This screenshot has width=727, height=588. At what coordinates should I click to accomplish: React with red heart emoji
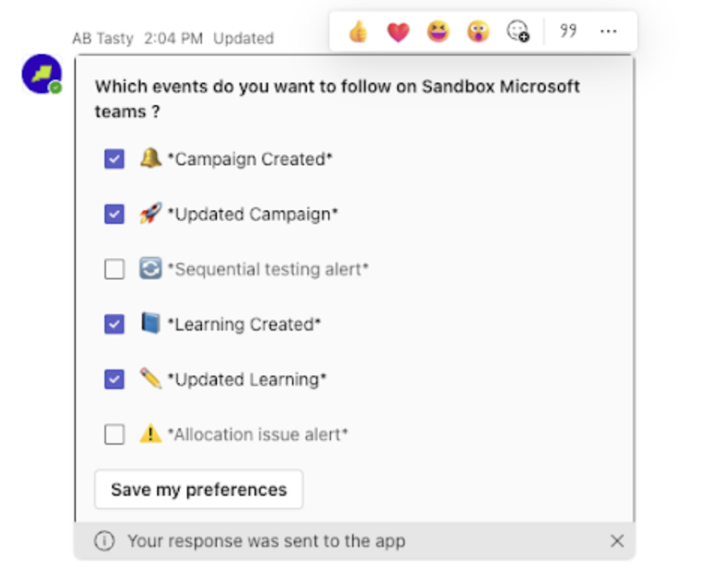click(398, 33)
